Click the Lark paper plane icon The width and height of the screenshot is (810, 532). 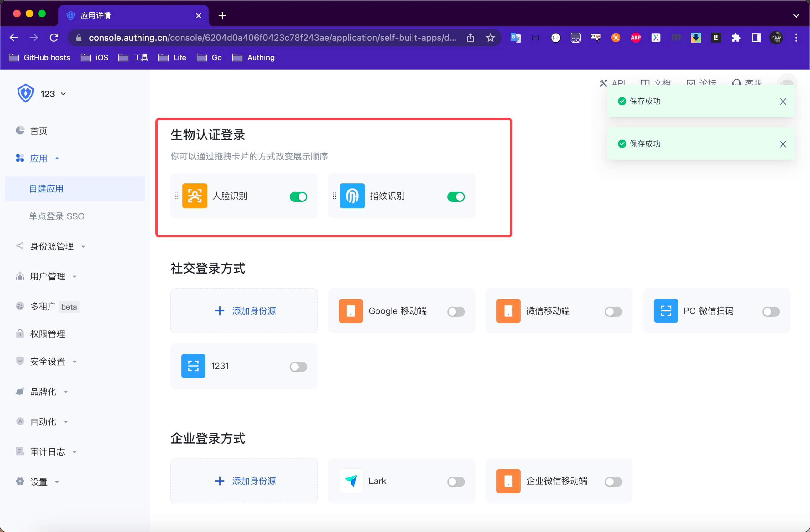point(351,481)
